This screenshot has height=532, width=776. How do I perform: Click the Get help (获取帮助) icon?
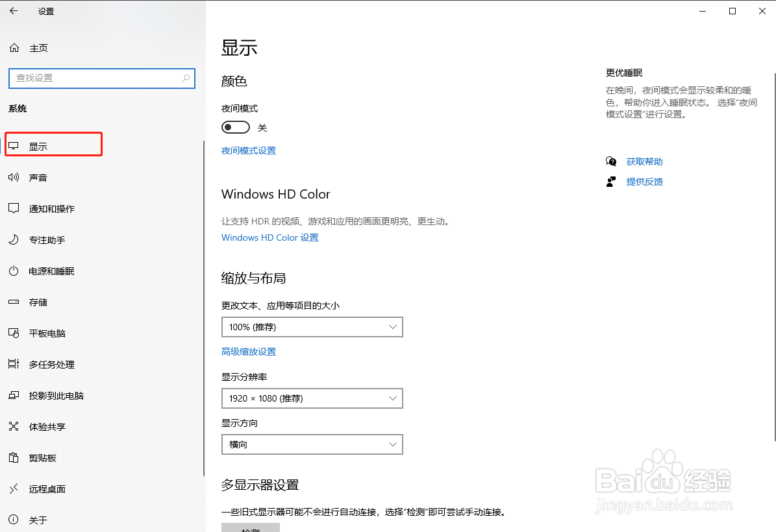click(611, 162)
